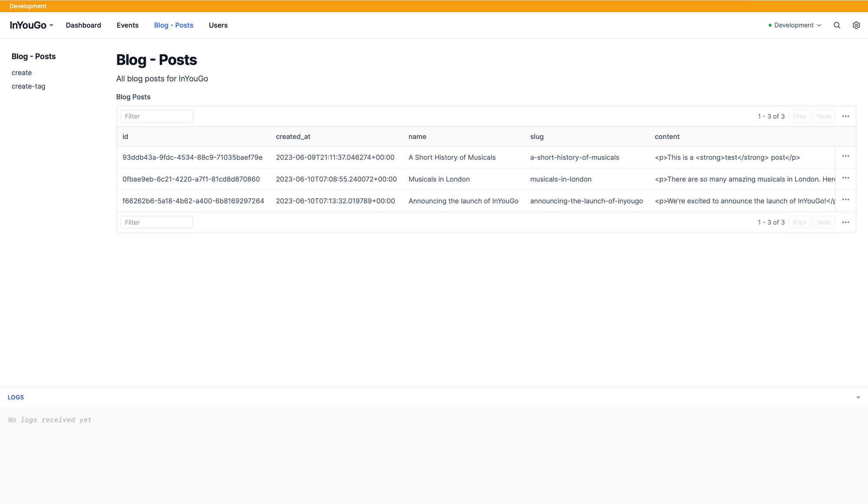Focus the top Filter input field
Viewport: 868px width, 504px height.
(x=157, y=116)
